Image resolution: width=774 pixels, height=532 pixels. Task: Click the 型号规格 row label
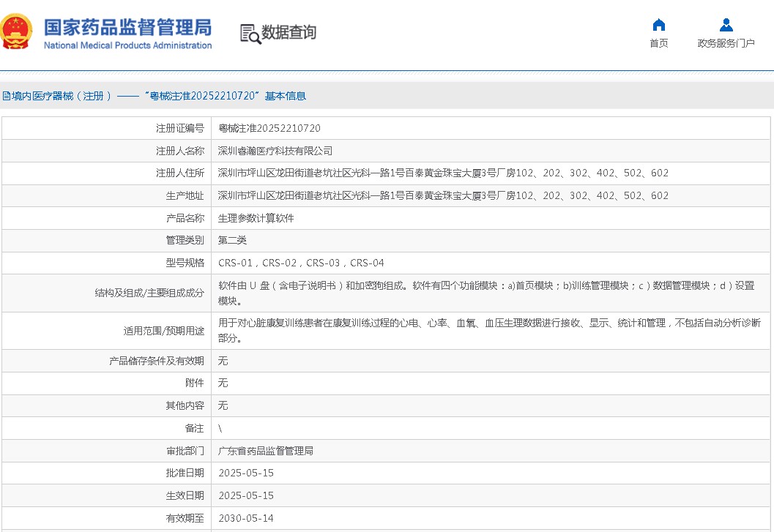click(185, 263)
